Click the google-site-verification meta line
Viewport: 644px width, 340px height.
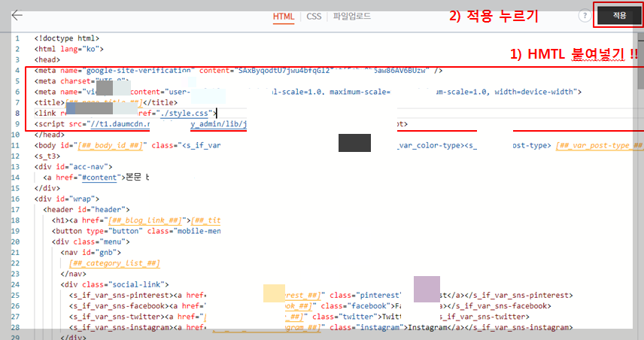pos(238,70)
